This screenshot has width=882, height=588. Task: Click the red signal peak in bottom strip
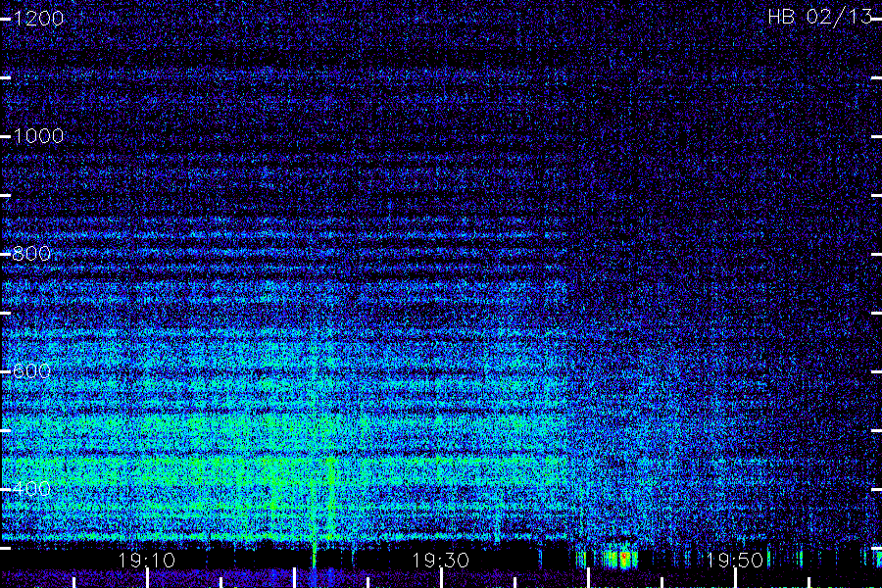point(624,557)
